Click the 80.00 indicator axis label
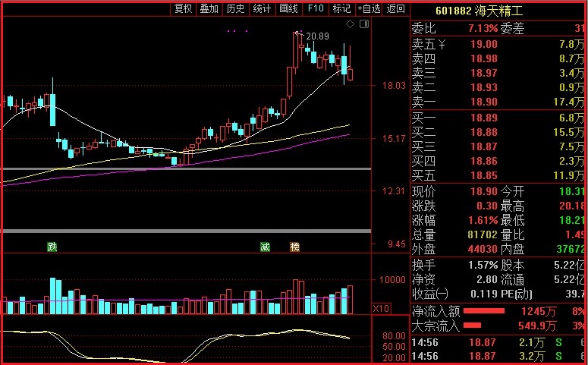This screenshot has height=365, width=588. [x=394, y=336]
